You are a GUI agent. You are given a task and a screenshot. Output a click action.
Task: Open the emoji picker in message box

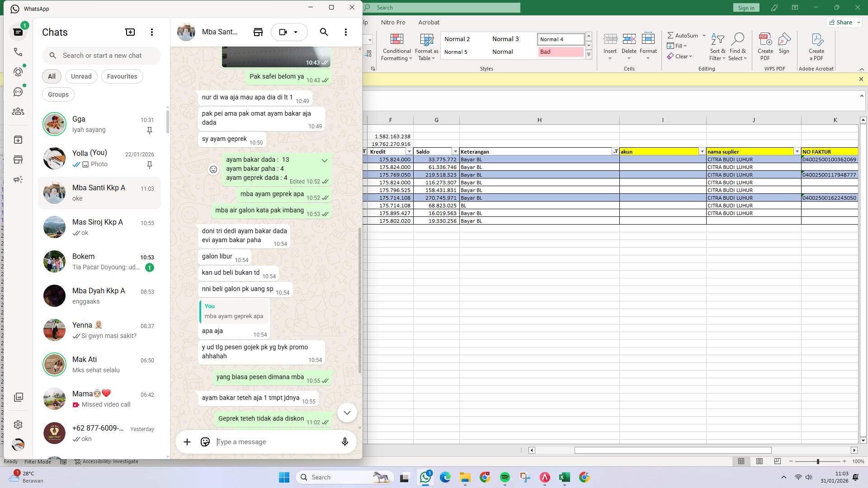point(205,442)
